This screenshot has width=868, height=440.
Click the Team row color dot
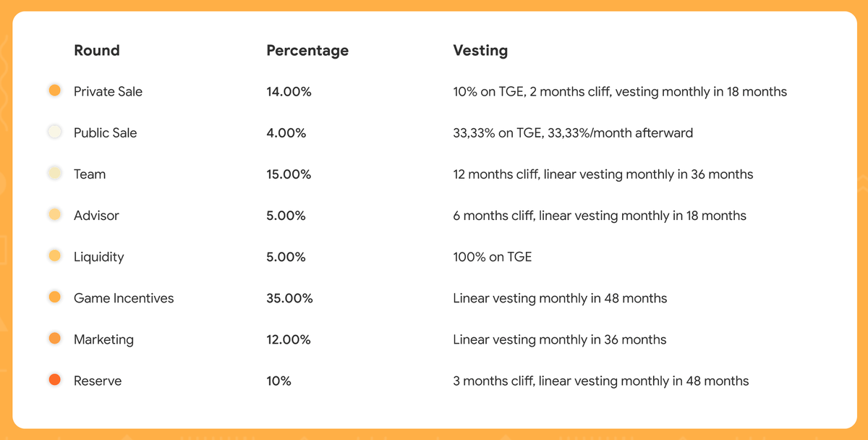tap(54, 174)
